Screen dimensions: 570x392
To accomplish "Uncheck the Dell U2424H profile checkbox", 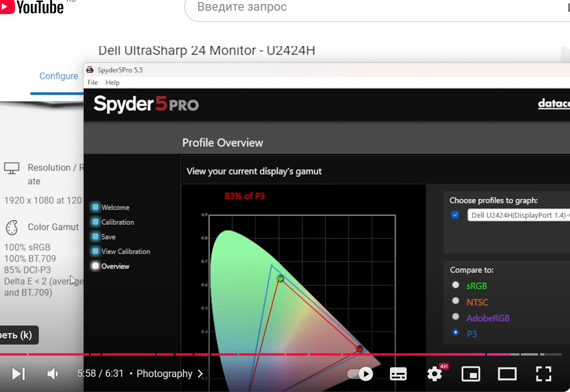I will coord(455,215).
